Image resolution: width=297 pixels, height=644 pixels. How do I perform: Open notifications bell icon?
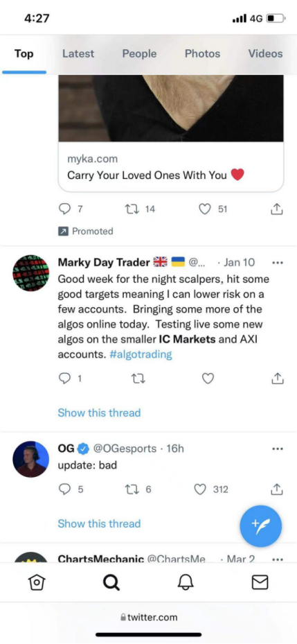click(185, 582)
